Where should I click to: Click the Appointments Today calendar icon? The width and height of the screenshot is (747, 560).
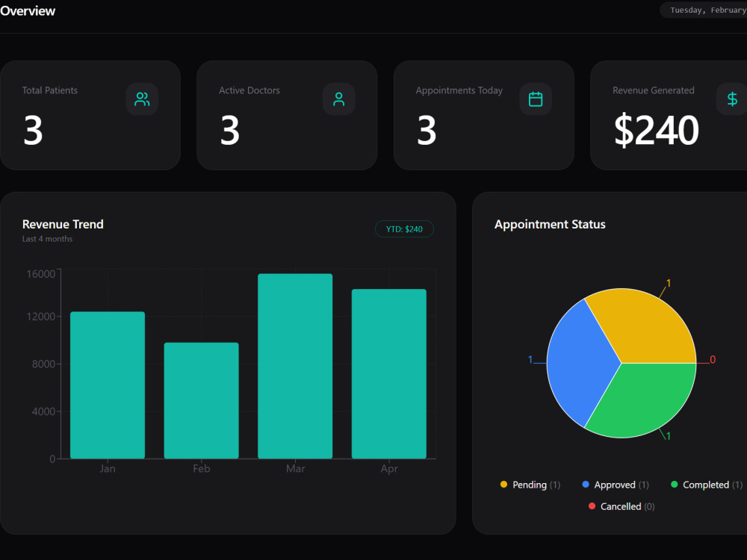(536, 99)
